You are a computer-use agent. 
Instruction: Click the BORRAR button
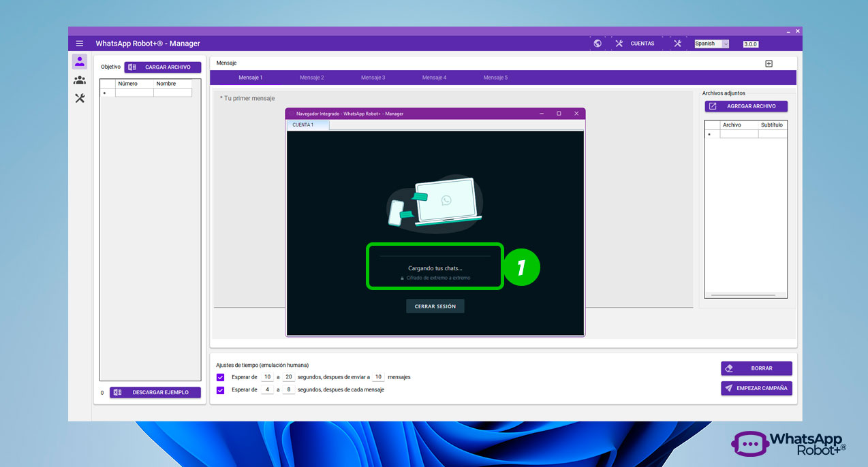pos(756,368)
